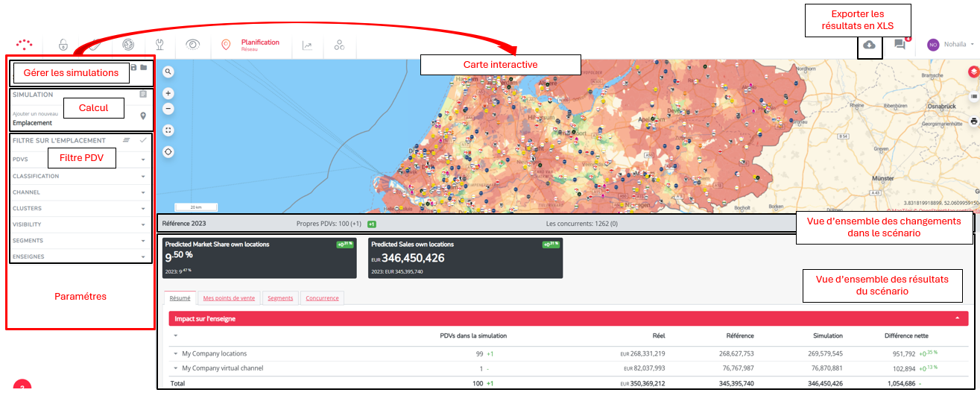Expand the My Company locations row
Image resolution: width=980 pixels, height=416 pixels.
point(176,354)
